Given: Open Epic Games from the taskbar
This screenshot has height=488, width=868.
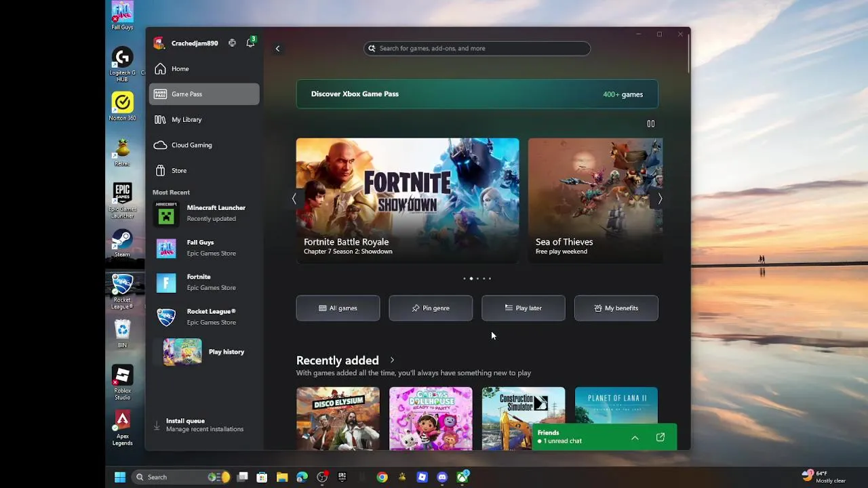Looking at the screenshot, I should [342, 477].
